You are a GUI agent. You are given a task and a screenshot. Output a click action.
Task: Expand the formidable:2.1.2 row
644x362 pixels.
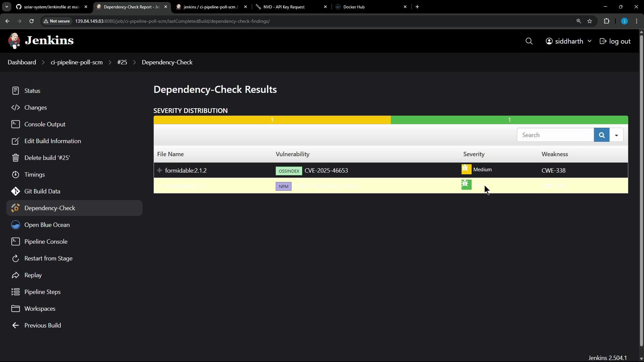pyautogui.click(x=160, y=170)
